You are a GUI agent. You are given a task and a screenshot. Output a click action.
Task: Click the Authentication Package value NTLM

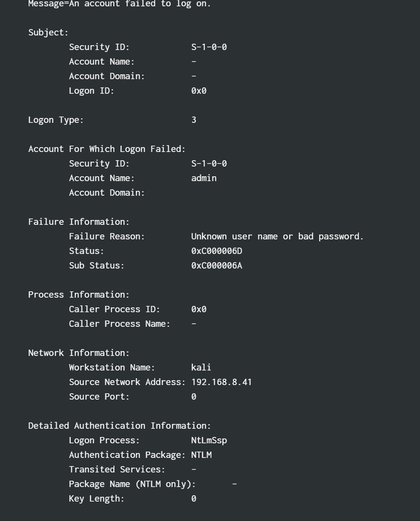click(201, 455)
